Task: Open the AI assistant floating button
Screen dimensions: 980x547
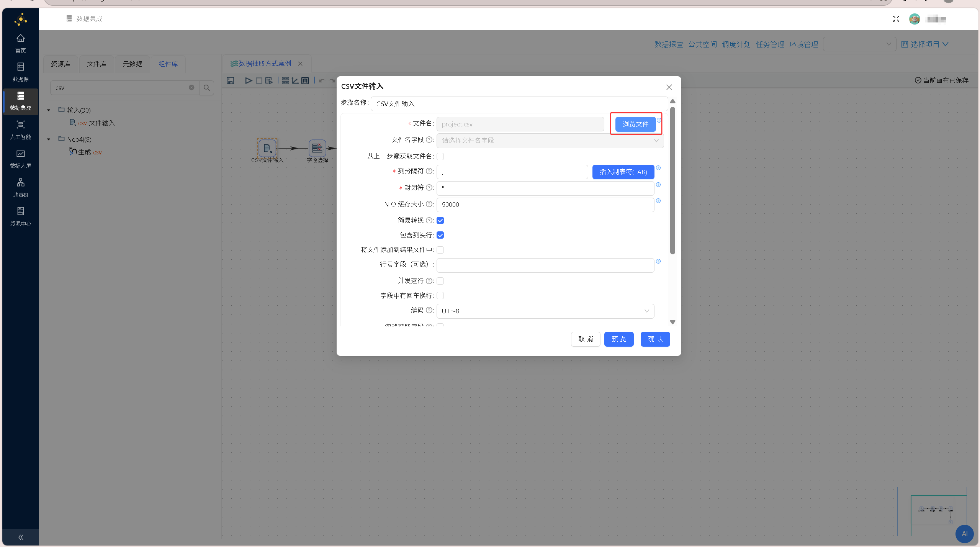Action: click(964, 534)
